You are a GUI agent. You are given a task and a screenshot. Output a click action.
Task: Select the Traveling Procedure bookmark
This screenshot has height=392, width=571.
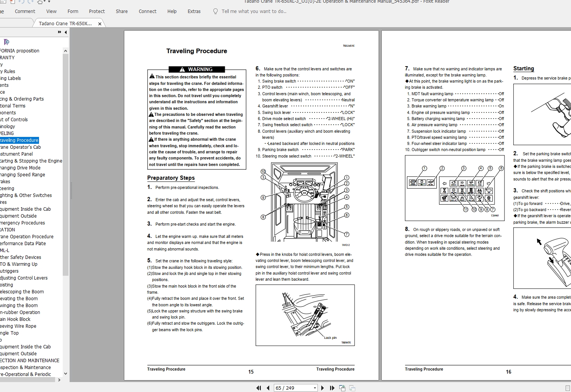tap(19, 140)
